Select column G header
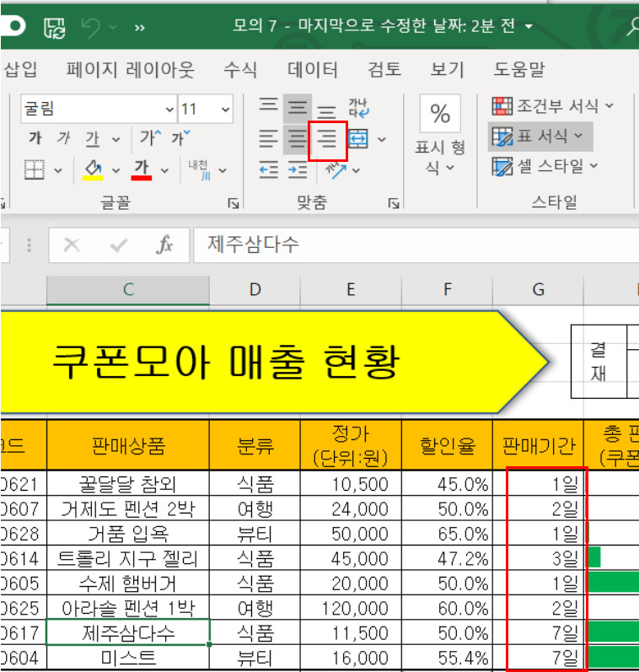The height and width of the screenshot is (672, 639). [539, 290]
